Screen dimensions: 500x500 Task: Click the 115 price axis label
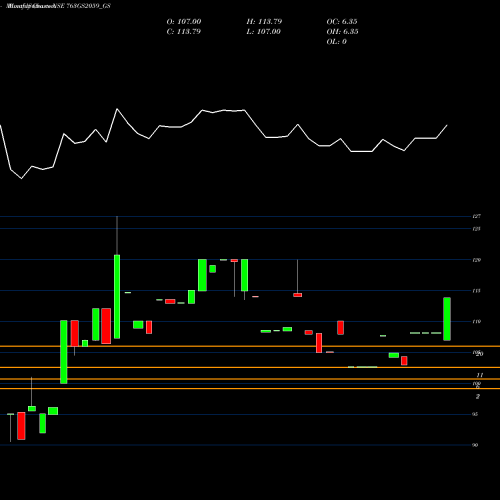pyautogui.click(x=477, y=291)
